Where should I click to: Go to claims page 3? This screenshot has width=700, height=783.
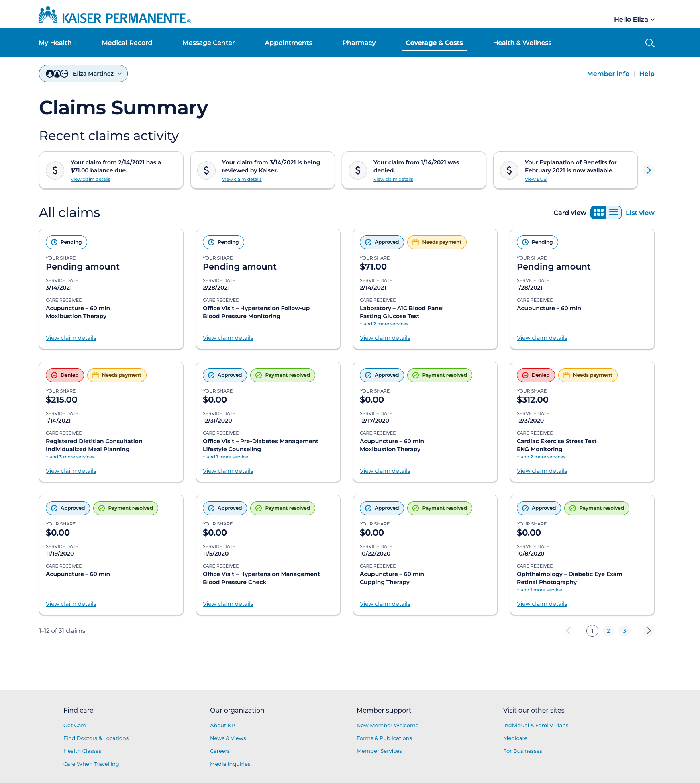[624, 631]
